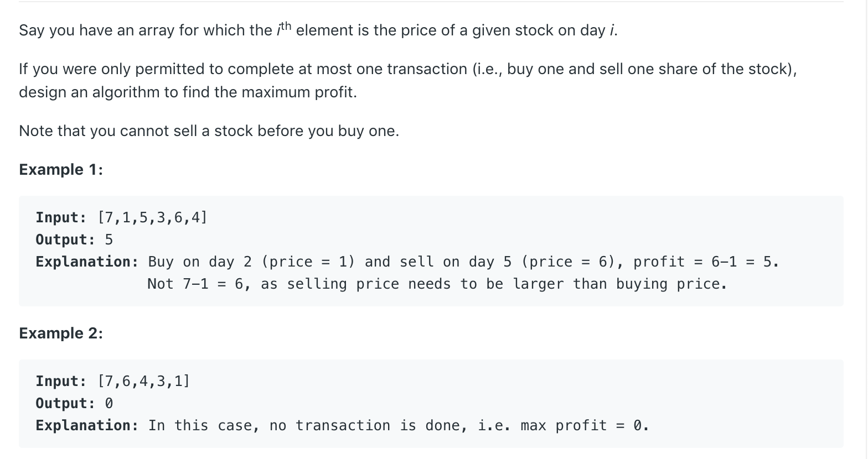Click the "Output: 0" line
Image resolution: width=868 pixels, height=459 pixels.
click(x=74, y=403)
